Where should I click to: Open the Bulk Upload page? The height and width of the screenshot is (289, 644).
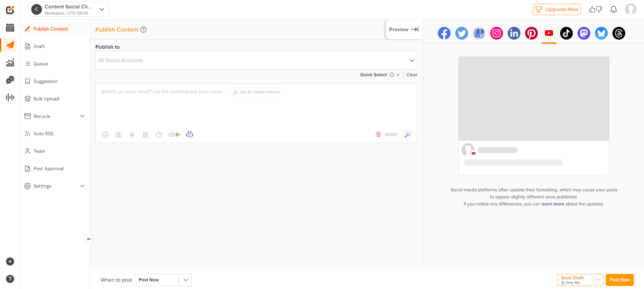[x=46, y=99]
